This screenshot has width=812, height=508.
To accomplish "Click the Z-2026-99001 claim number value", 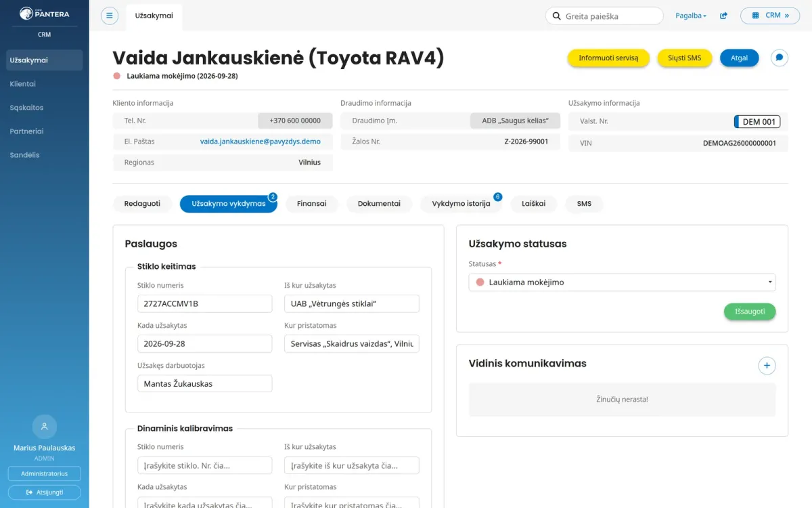I will 526,142.
